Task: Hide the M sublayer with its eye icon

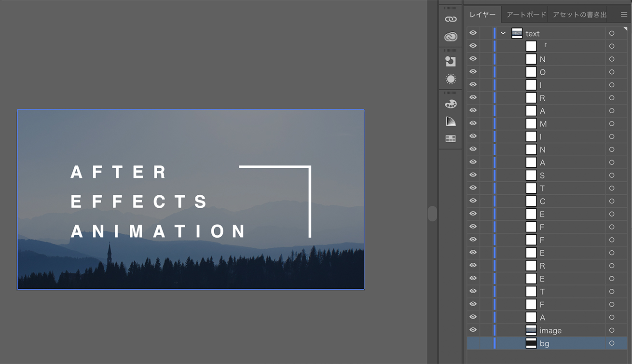Action: click(x=473, y=123)
